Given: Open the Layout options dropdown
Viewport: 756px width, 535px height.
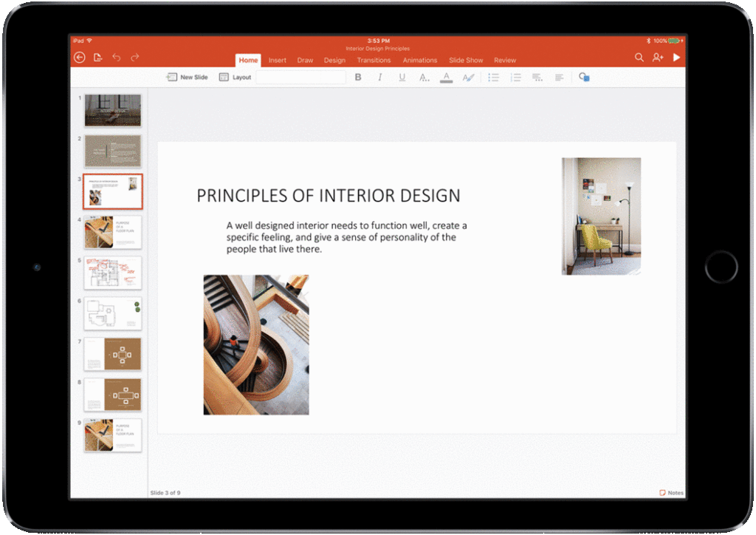Looking at the screenshot, I should pyautogui.click(x=236, y=77).
